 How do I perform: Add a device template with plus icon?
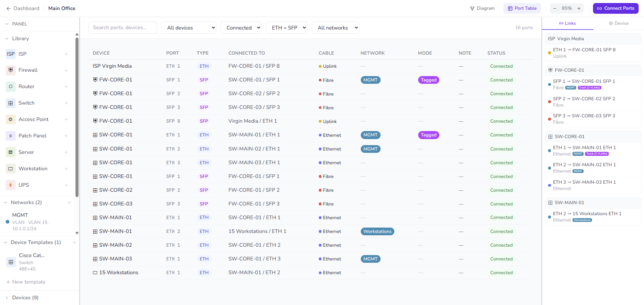point(75,242)
